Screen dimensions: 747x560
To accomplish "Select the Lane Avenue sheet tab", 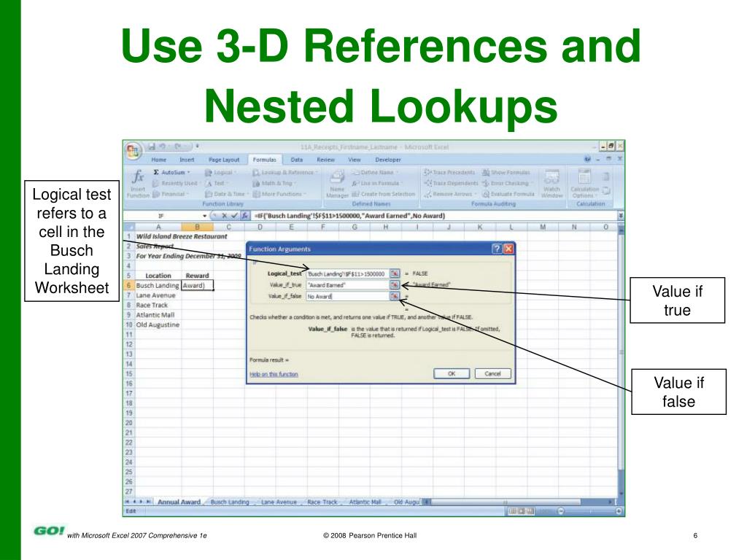I will point(279,502).
